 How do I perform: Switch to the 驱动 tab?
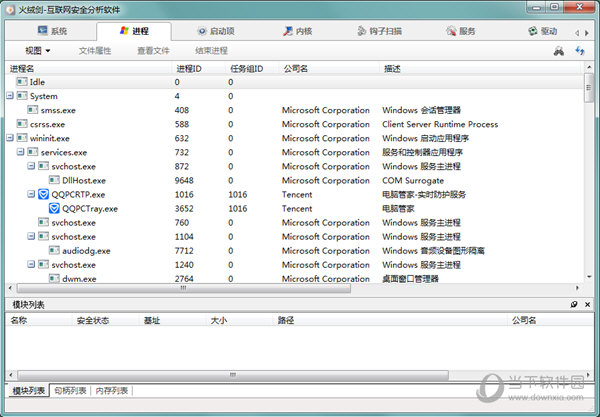[542, 31]
